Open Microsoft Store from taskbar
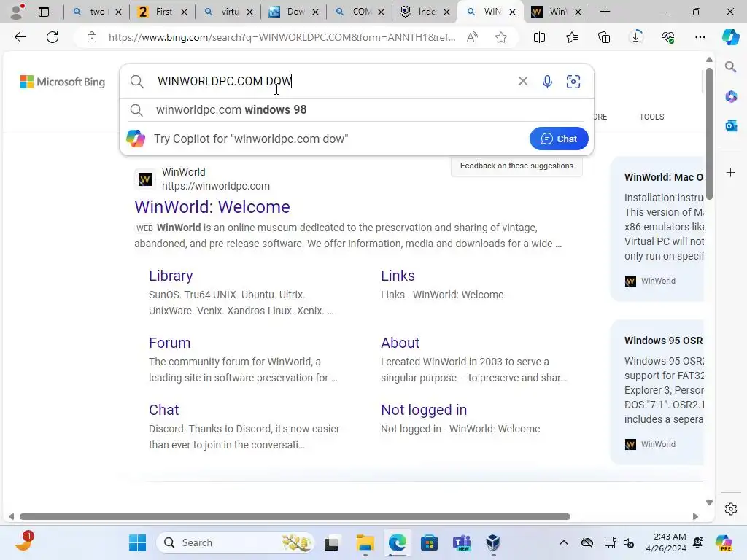 click(429, 542)
